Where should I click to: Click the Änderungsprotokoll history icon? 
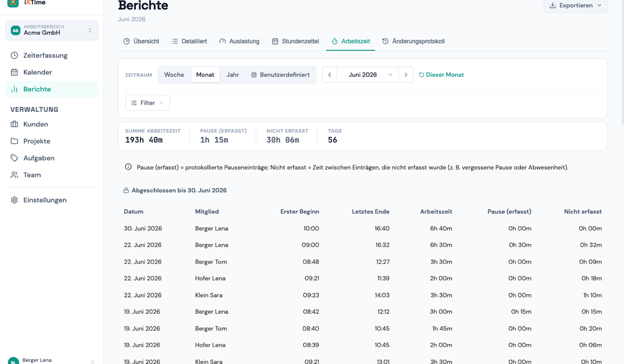tap(385, 41)
